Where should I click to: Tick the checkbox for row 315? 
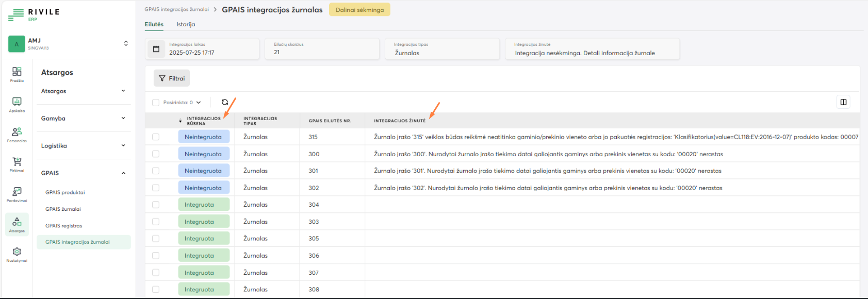tap(156, 137)
